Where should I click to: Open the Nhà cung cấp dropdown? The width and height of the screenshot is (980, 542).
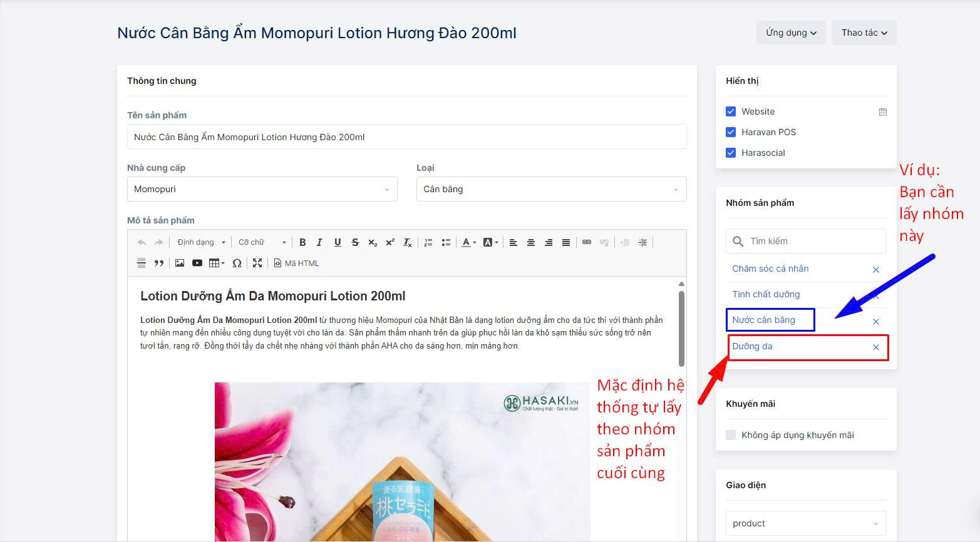pos(262,189)
